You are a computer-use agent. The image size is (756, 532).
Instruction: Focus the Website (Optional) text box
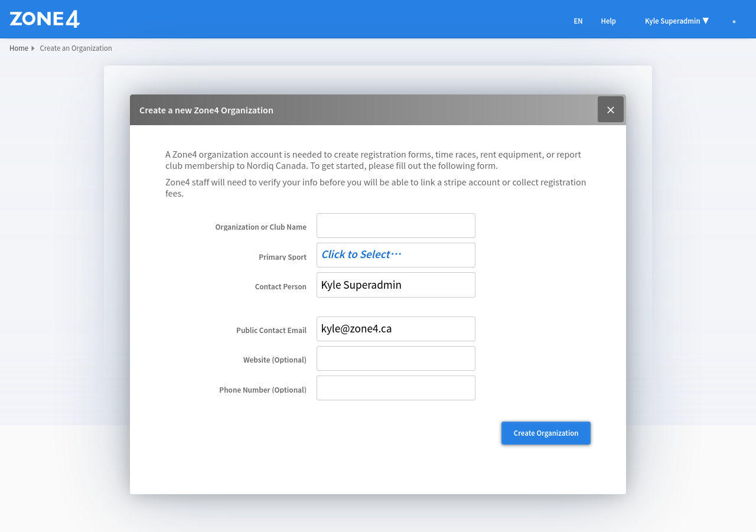click(396, 358)
